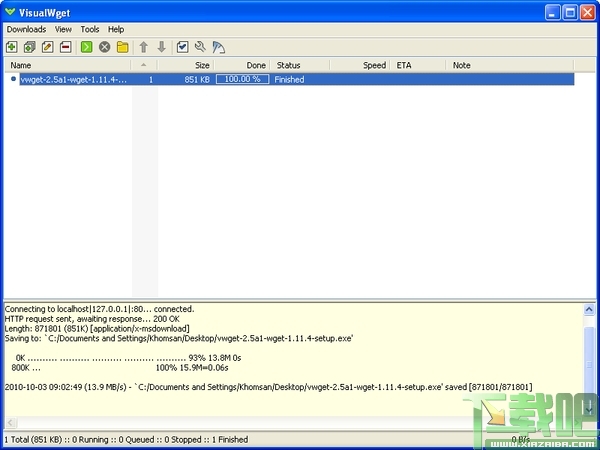Click the add multiple downloads icon
The width and height of the screenshot is (600, 450).
tap(29, 47)
